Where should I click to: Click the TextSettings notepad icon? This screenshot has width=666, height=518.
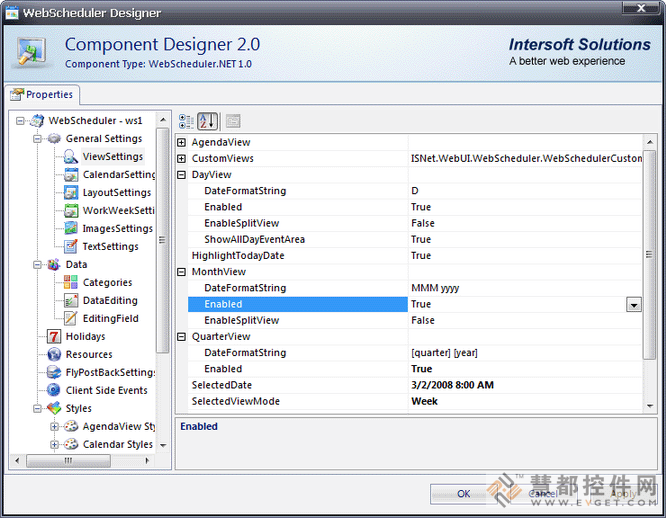coord(71,246)
